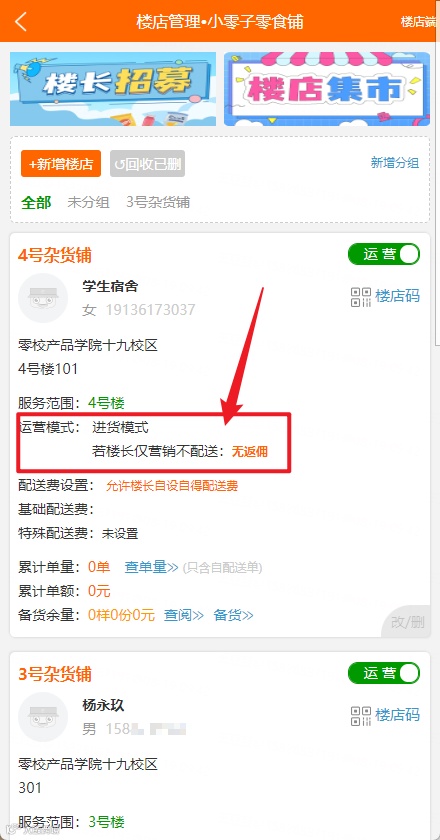Viewport: 440px width, 840px height.
Task: Open 查阅>> next to 备货余量
Action: coord(184,616)
